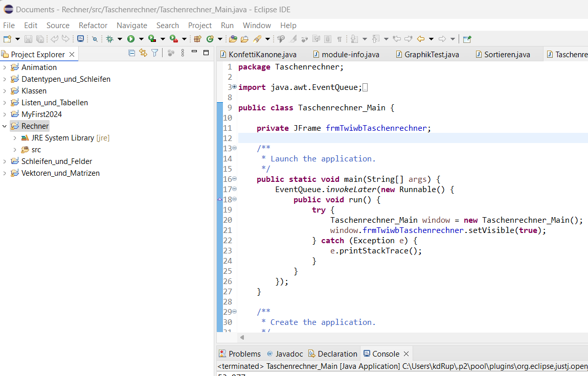Click the Coverage run icon in toolbar
Image resolution: width=588 pixels, height=376 pixels.
[x=152, y=39]
